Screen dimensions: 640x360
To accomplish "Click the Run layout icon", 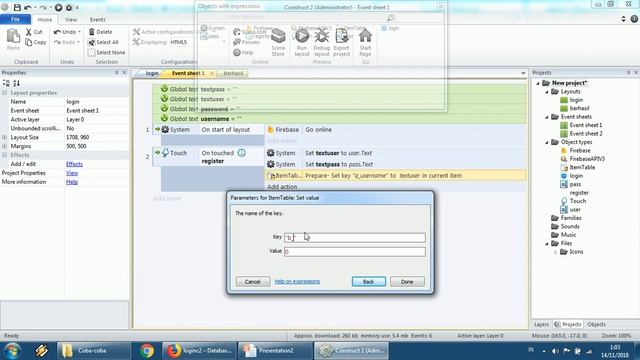I will coord(302,36).
